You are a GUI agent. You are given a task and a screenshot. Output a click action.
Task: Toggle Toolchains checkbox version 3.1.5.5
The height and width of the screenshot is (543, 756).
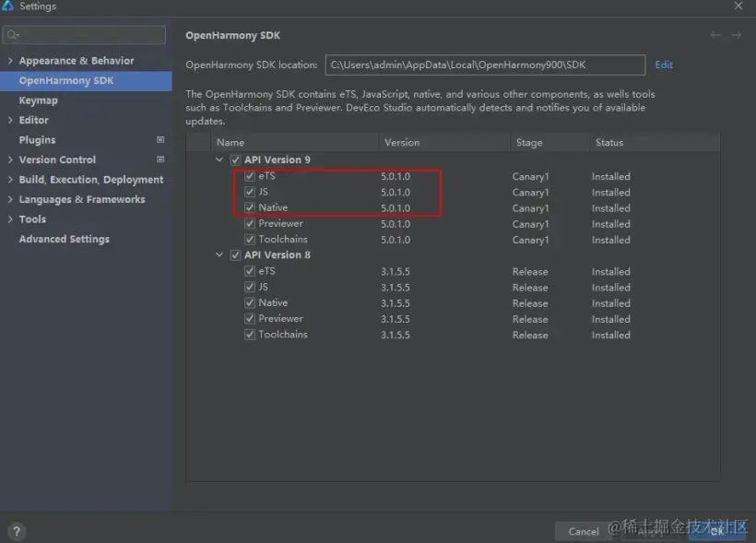[x=249, y=335]
